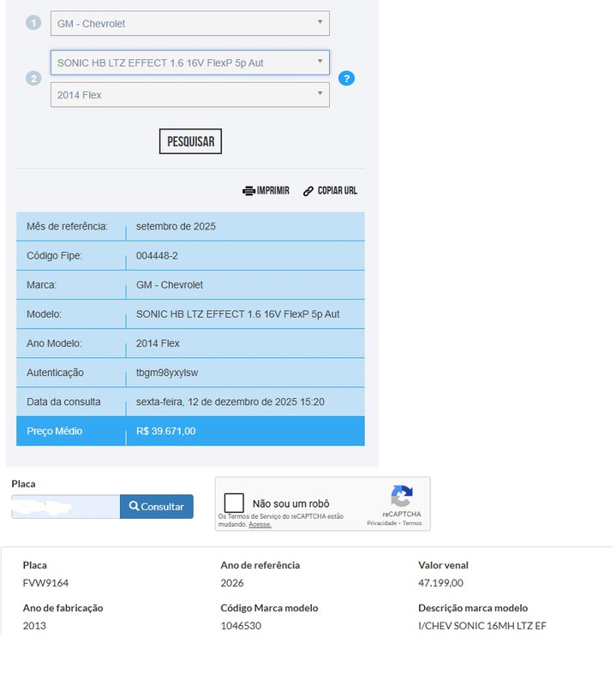Open the GM - Chevrolet brand dropdown
This screenshot has height=685, width=616.
[190, 24]
